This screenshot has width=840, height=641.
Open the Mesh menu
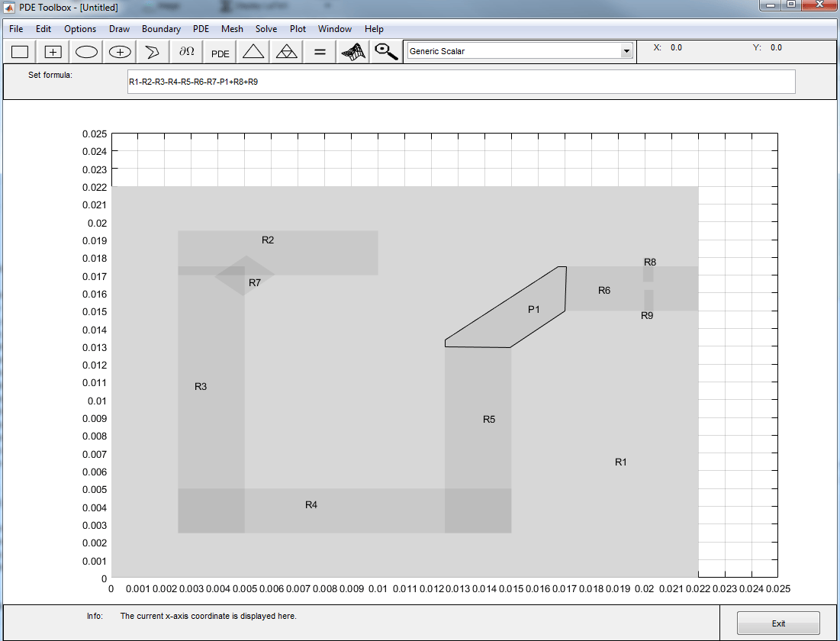point(232,29)
